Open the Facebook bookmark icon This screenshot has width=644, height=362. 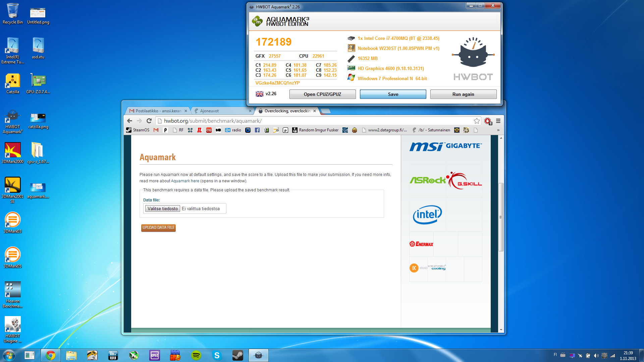point(257,130)
